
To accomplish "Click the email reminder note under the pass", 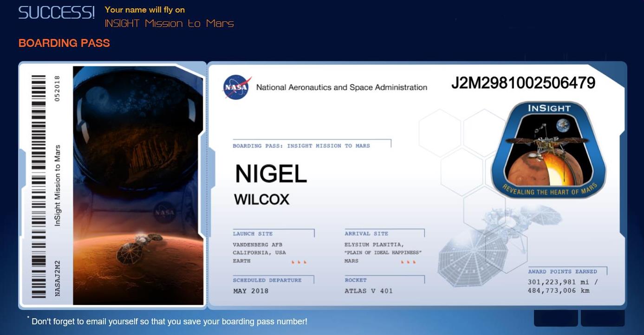I will pyautogui.click(x=167, y=321).
